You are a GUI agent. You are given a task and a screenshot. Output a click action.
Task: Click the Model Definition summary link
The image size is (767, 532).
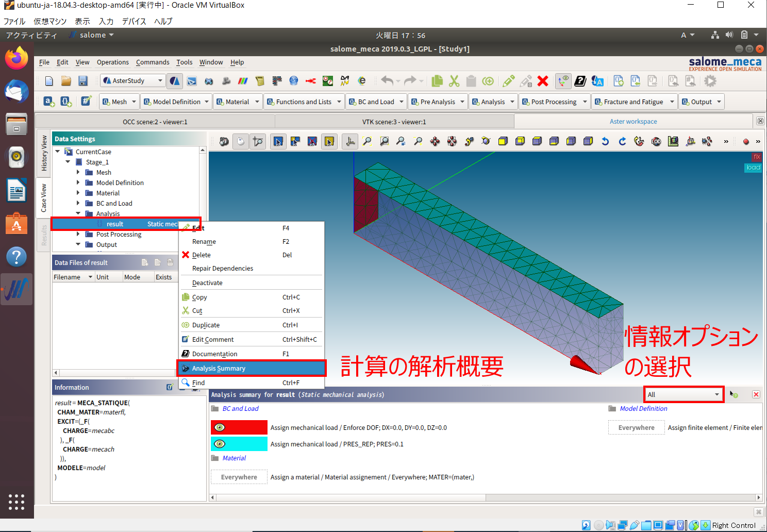[643, 408]
